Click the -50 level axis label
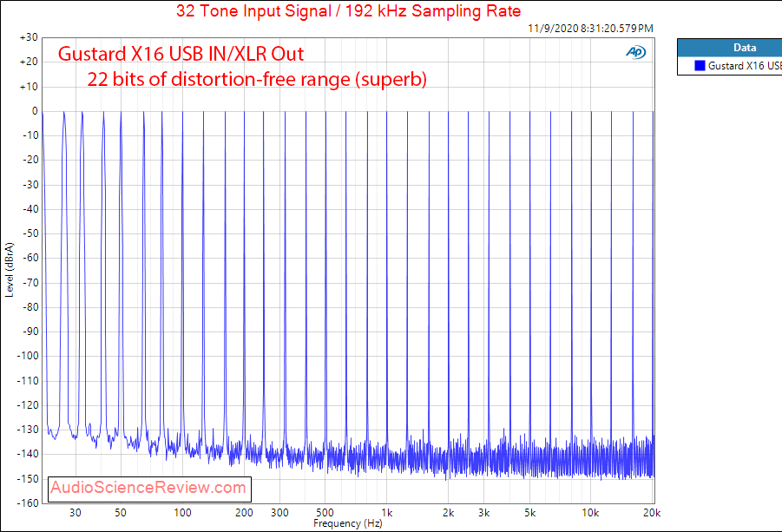This screenshot has height=532, width=782. tap(30, 233)
